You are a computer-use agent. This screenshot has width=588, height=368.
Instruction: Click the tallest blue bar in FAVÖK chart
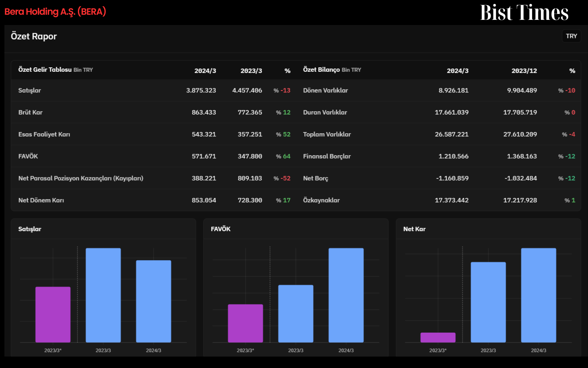coord(346,295)
